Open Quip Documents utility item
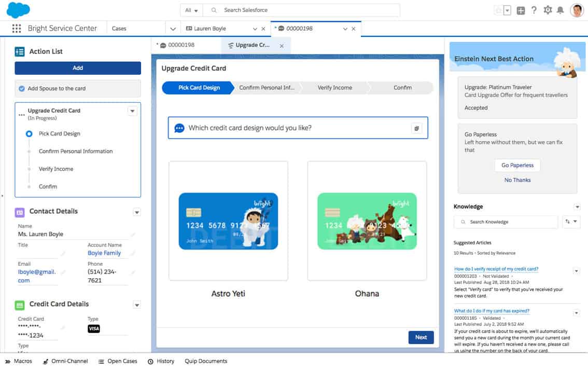Image resolution: width=588 pixels, height=369 pixels. point(206,361)
